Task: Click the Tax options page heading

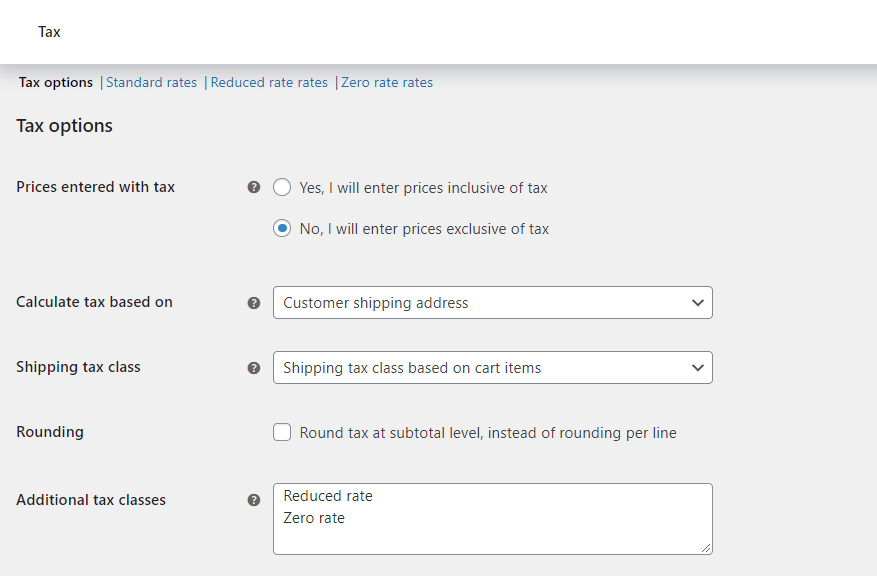Action: pyautogui.click(x=64, y=125)
